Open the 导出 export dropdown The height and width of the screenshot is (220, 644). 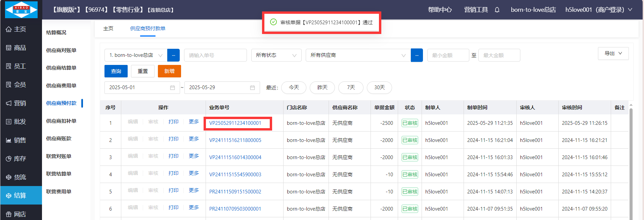coord(613,53)
